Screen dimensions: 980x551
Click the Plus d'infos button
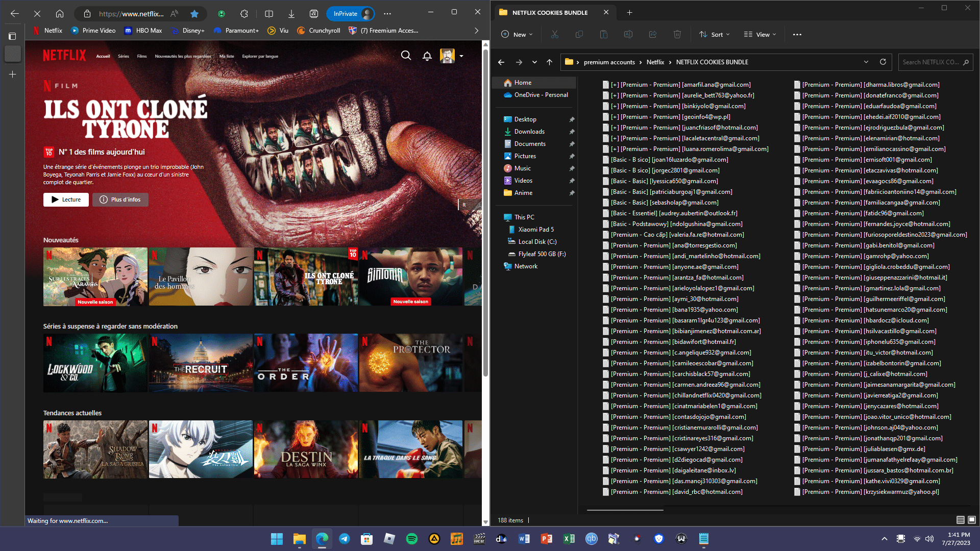point(120,199)
